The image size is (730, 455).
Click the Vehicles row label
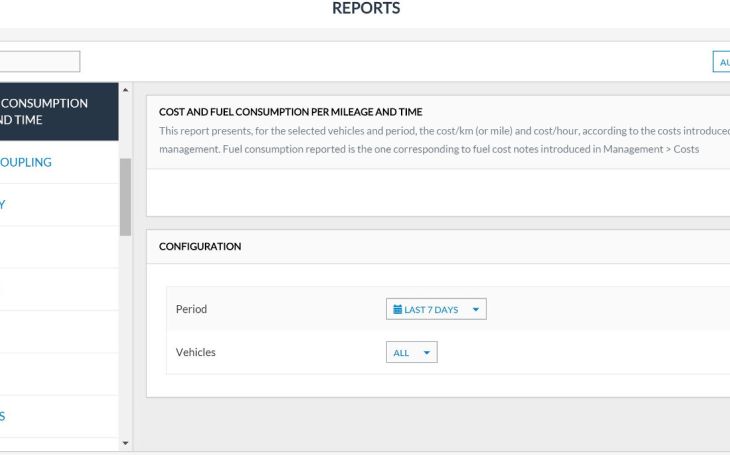point(195,352)
